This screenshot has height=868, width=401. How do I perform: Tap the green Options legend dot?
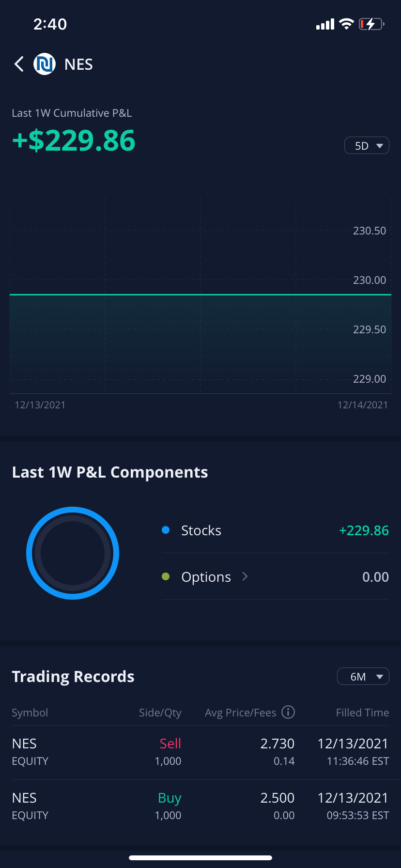point(166,576)
